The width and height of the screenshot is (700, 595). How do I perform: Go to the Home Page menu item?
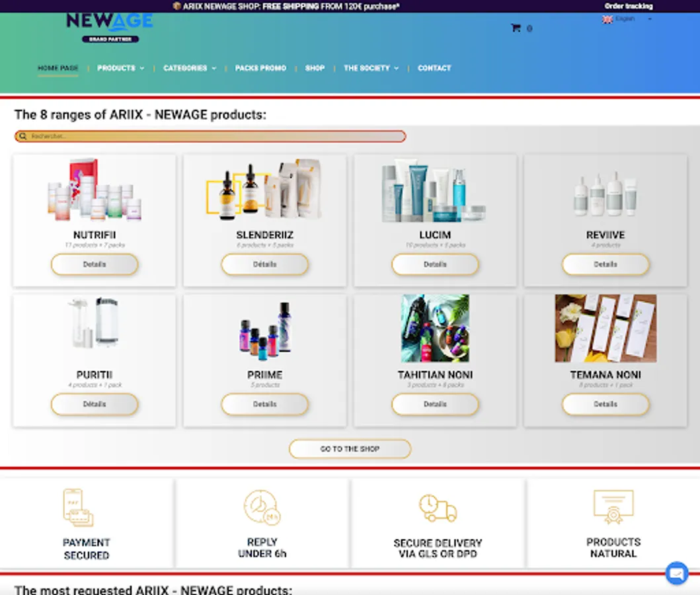[x=58, y=68]
